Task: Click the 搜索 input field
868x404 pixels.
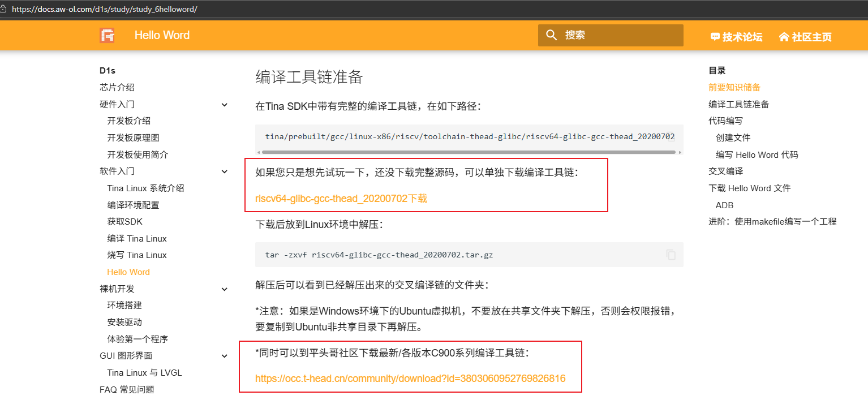Action: (x=611, y=35)
